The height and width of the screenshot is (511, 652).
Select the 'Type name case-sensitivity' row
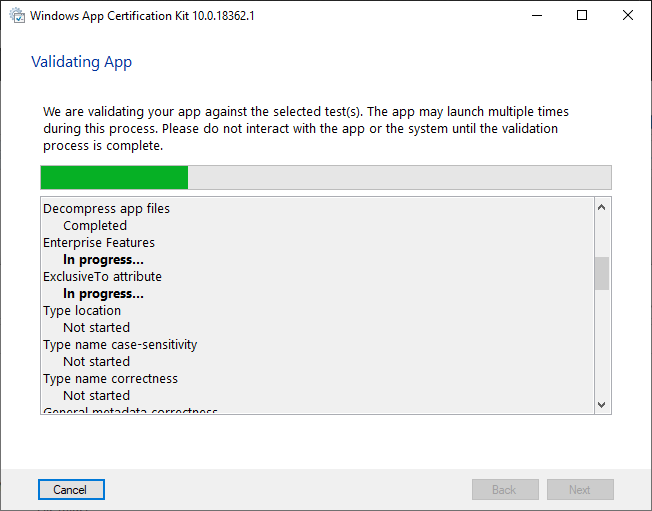click(120, 345)
